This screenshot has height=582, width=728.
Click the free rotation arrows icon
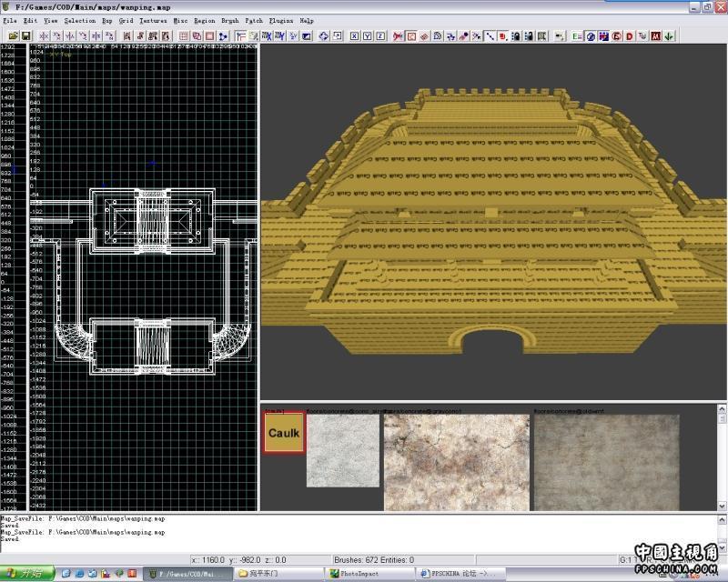pos(324,36)
